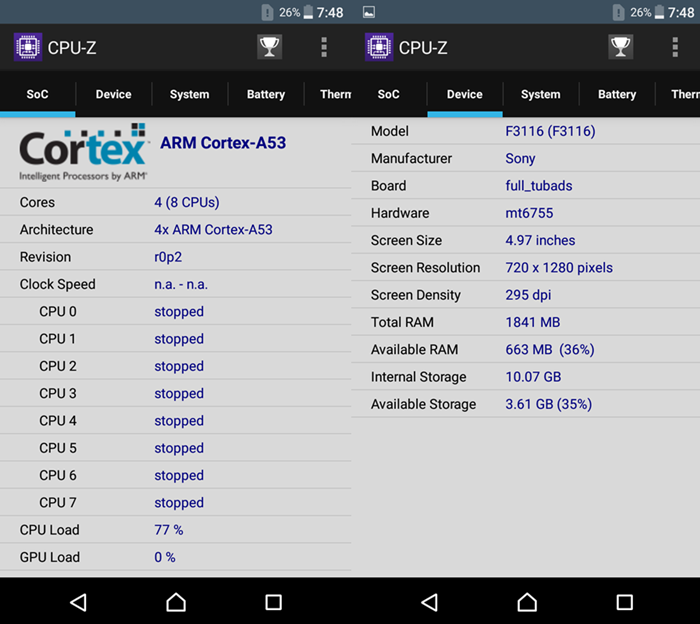
Task: Tap SIM alert icon in right status bar
Action: click(618, 12)
